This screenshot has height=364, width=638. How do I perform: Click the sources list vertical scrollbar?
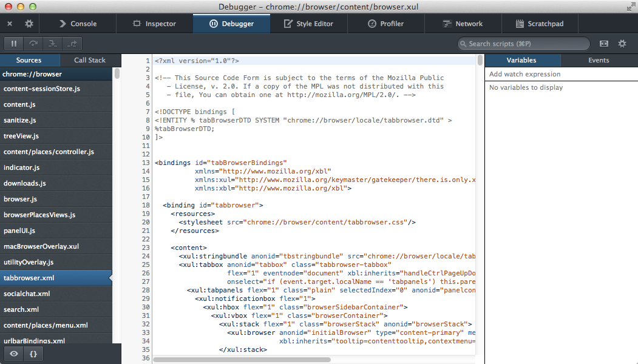(x=117, y=73)
